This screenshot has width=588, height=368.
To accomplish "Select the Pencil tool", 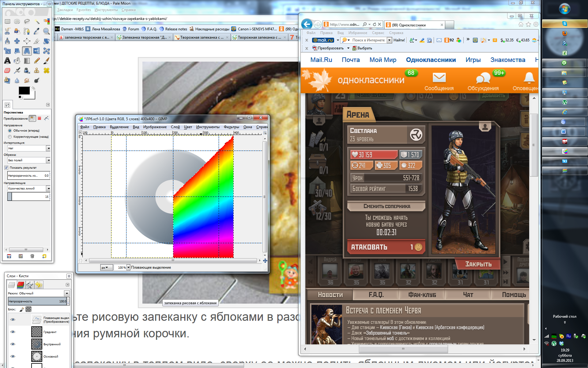I will click(37, 61).
